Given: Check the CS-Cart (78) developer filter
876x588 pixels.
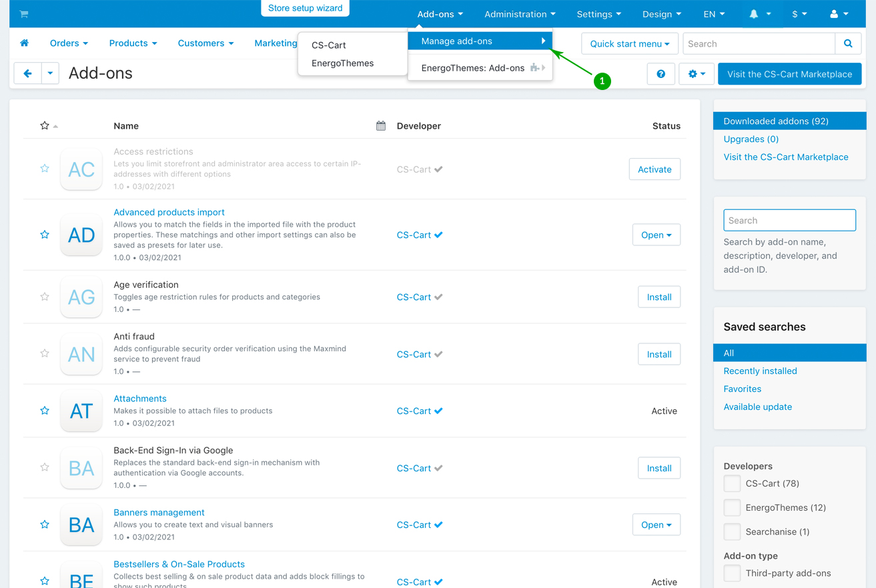Looking at the screenshot, I should 732,483.
